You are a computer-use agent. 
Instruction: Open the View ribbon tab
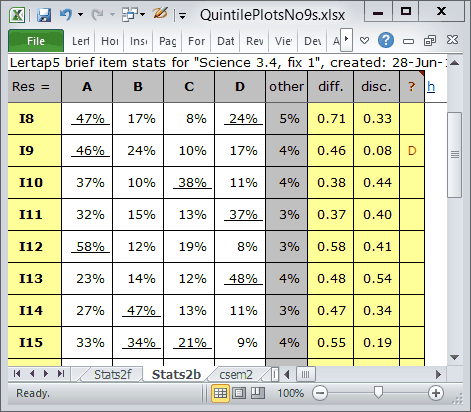283,41
